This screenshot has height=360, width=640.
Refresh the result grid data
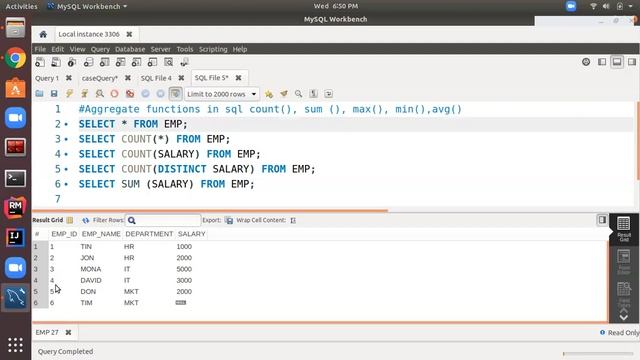pyautogui.click(x=85, y=220)
